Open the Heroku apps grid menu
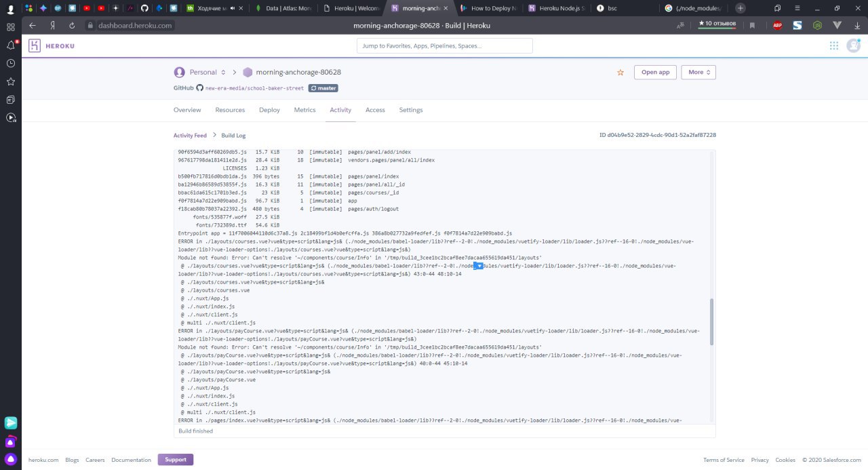The height and width of the screenshot is (470, 868). click(834, 45)
